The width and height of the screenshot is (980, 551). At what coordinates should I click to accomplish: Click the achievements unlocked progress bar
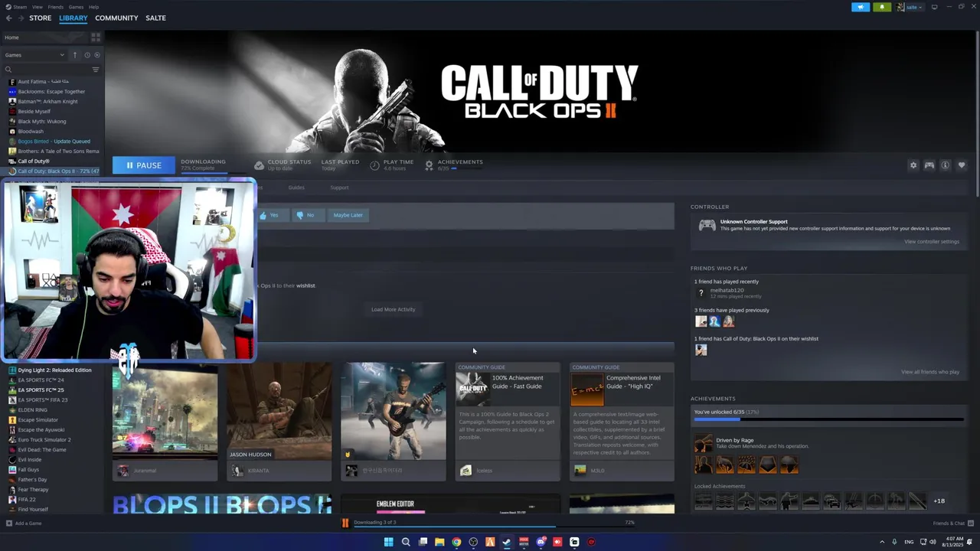pyautogui.click(x=828, y=419)
